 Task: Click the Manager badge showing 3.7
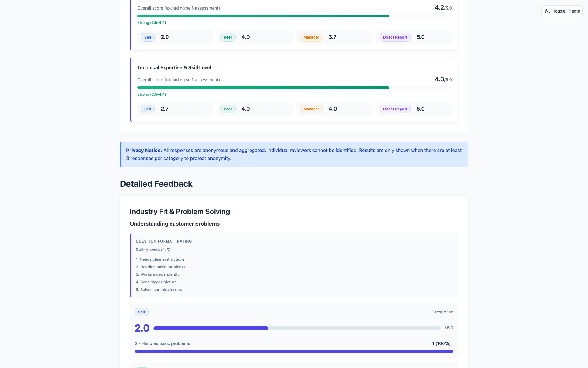pyautogui.click(x=311, y=37)
